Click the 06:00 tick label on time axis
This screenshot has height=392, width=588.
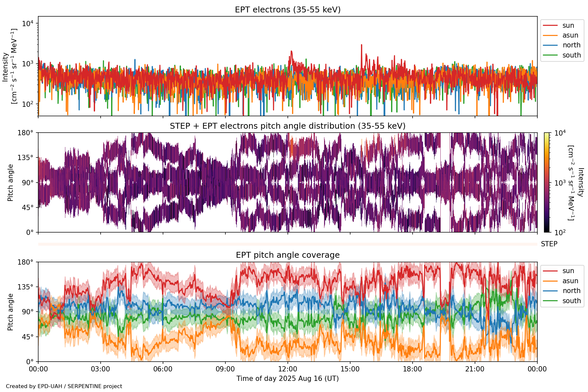pyautogui.click(x=163, y=369)
